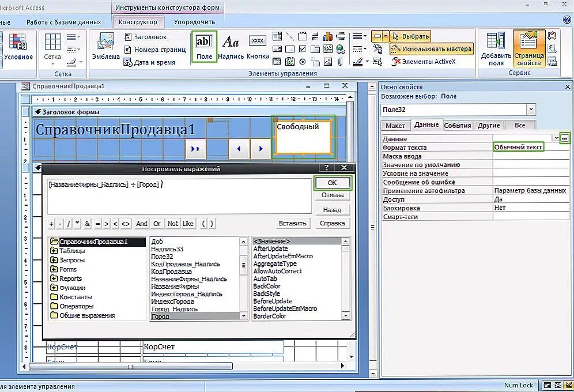574x392 pixels.
Task: Click the Данные property builder ellipsis button
Action: (565, 138)
